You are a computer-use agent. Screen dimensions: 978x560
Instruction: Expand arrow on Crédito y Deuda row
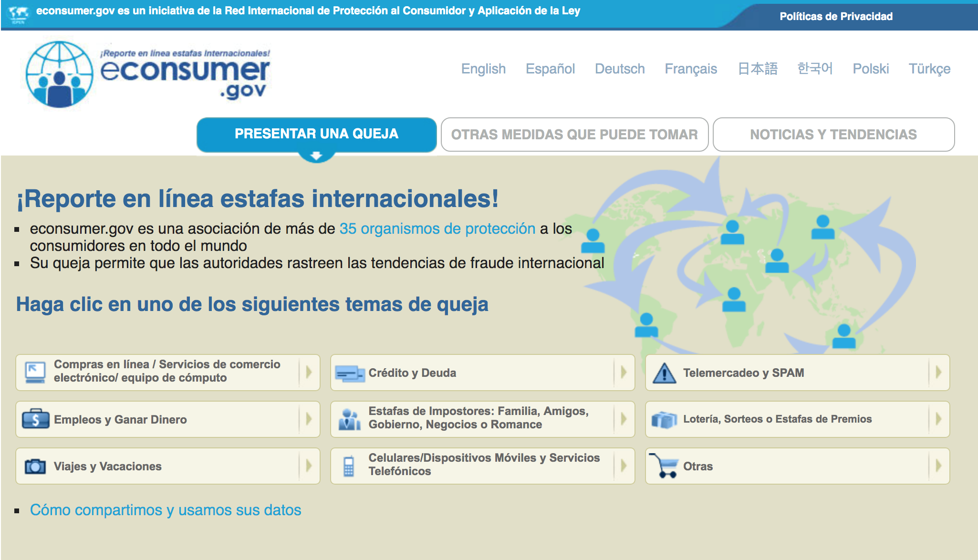pos(624,373)
